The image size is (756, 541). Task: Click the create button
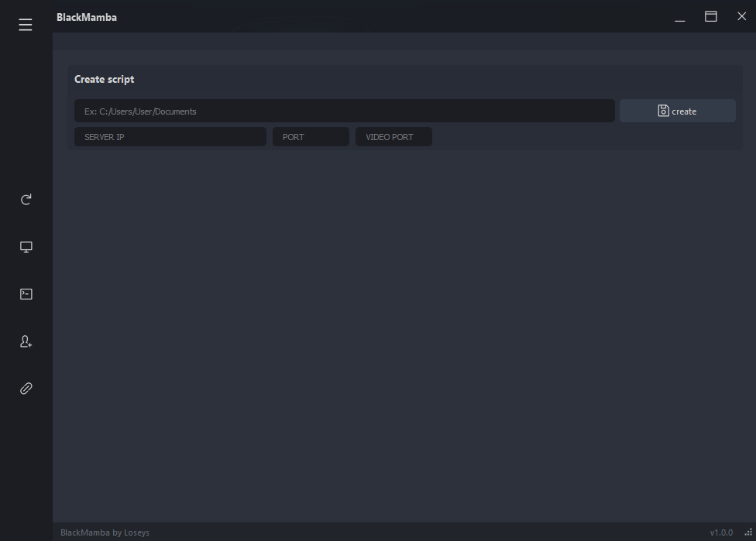(x=678, y=111)
